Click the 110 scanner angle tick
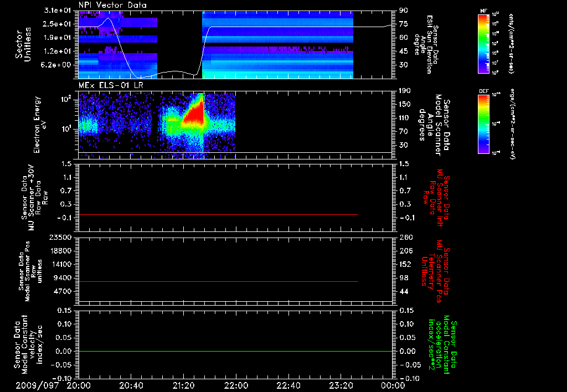Screen dimensions: 567x392 (405, 118)
